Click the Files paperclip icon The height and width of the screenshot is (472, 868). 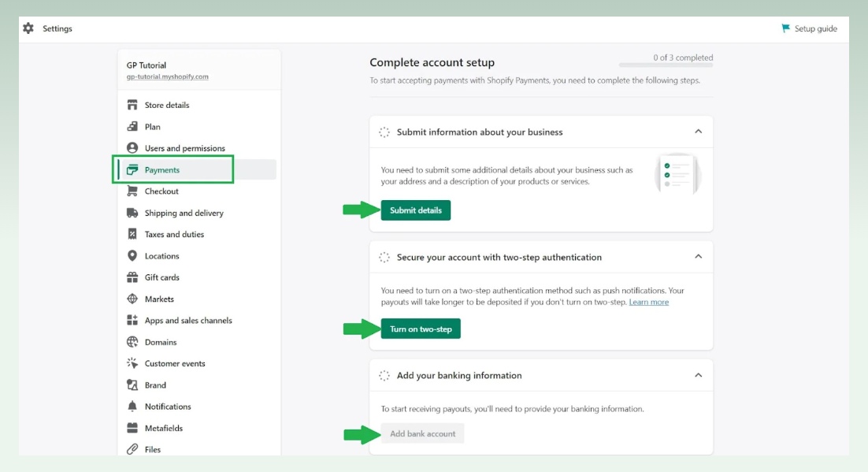point(132,449)
